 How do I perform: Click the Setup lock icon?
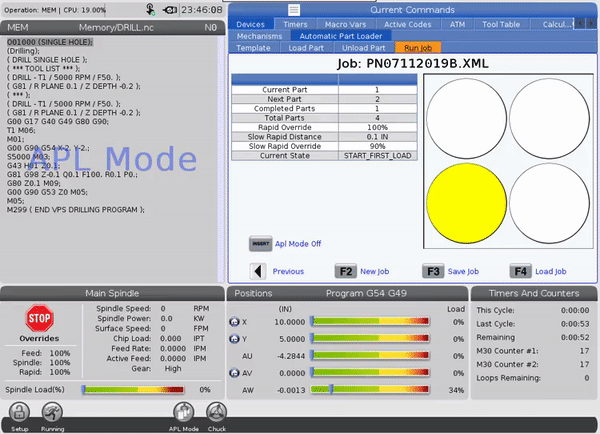tap(18, 411)
